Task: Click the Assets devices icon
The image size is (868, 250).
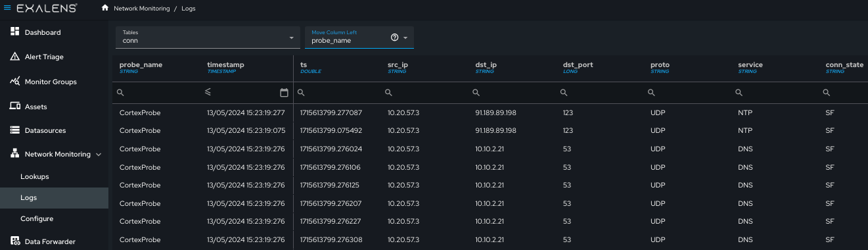Action: [15, 106]
